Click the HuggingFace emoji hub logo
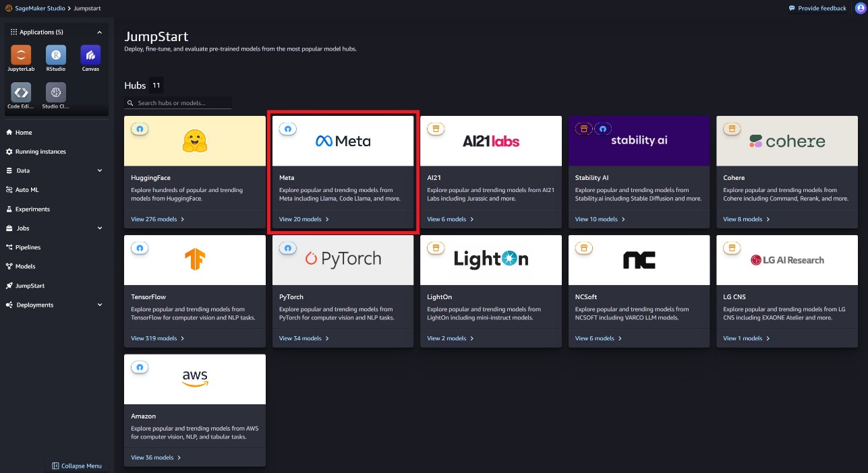The image size is (868, 473). (x=195, y=141)
